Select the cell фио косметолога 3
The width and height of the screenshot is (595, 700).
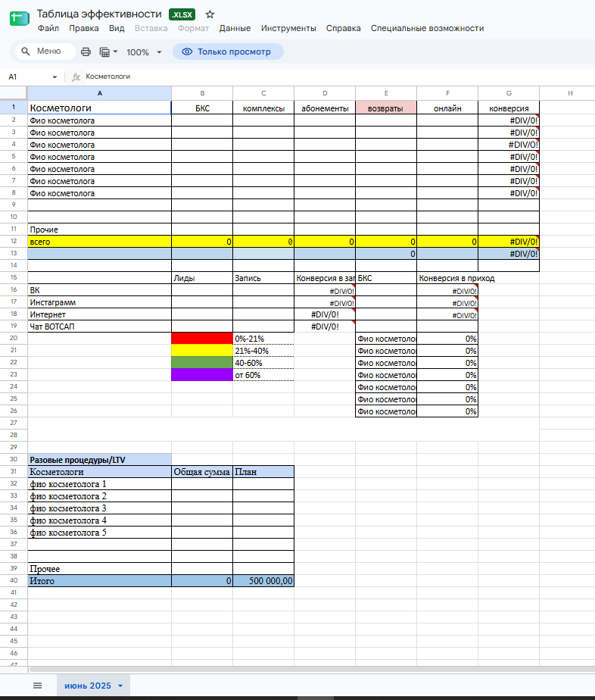click(x=99, y=508)
